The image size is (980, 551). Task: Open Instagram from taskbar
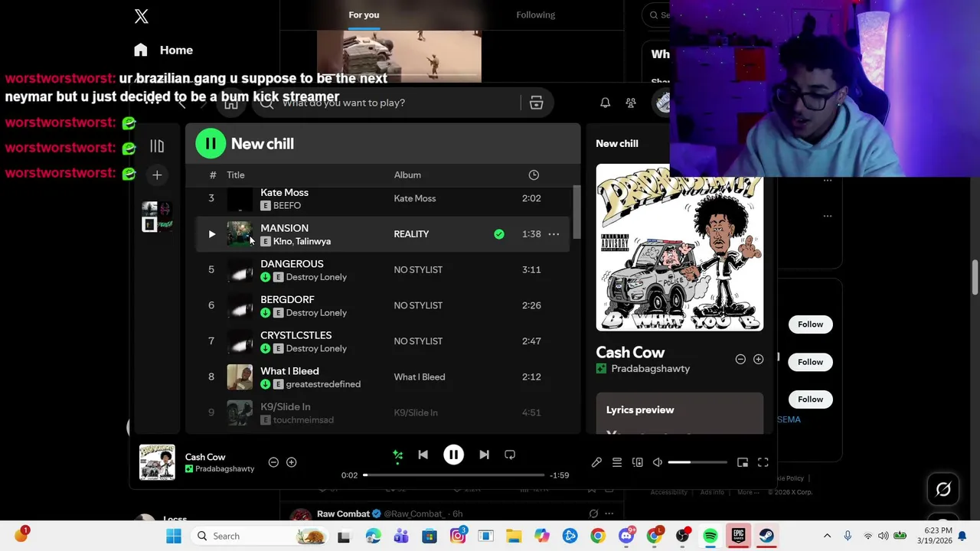[458, 536]
